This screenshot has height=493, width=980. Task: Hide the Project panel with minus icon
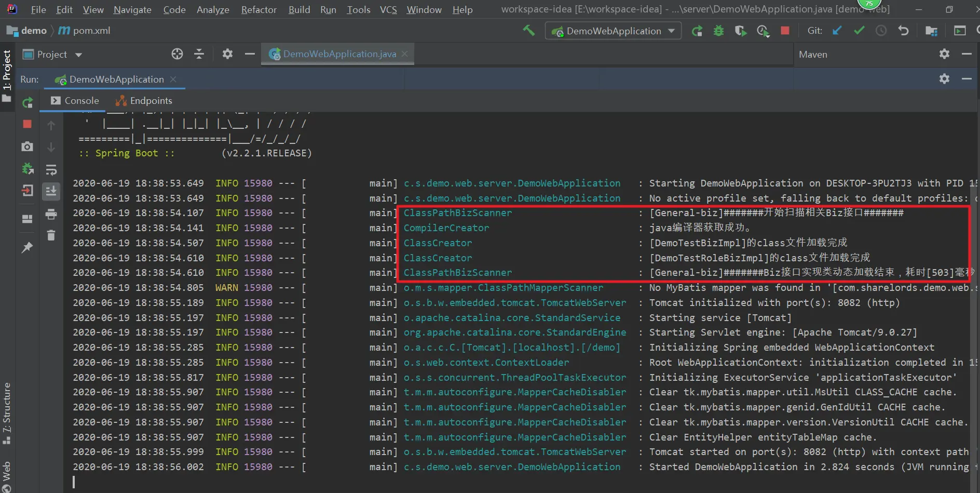250,54
